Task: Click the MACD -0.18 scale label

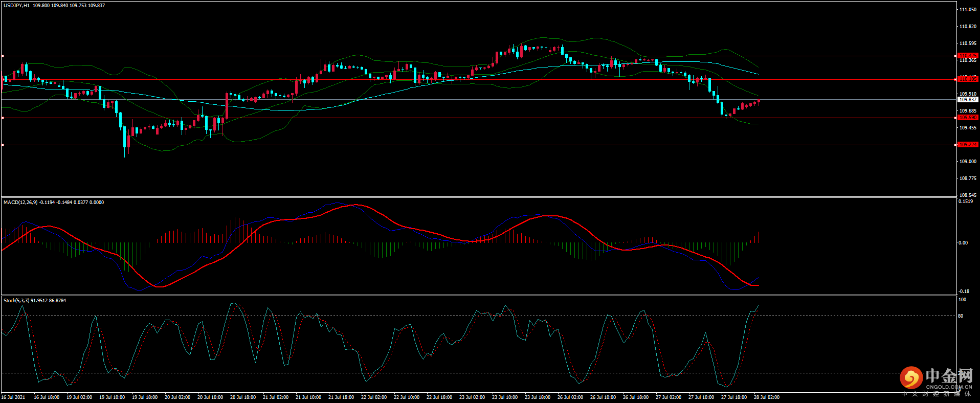Action: [963, 292]
